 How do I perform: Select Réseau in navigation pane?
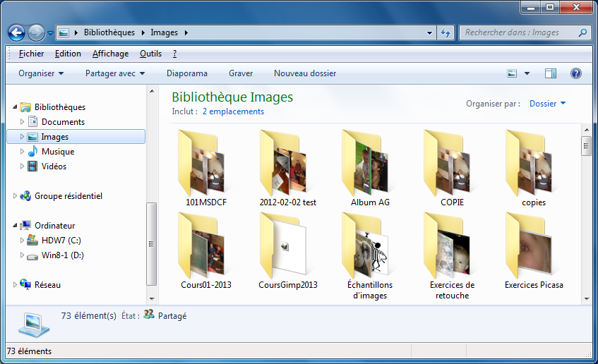47,285
